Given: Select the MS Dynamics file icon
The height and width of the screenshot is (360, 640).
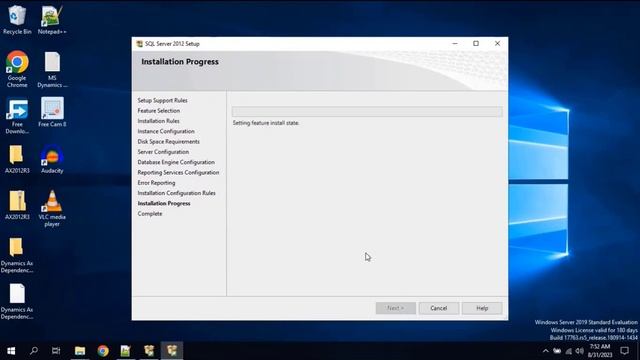Looking at the screenshot, I should (52, 69).
